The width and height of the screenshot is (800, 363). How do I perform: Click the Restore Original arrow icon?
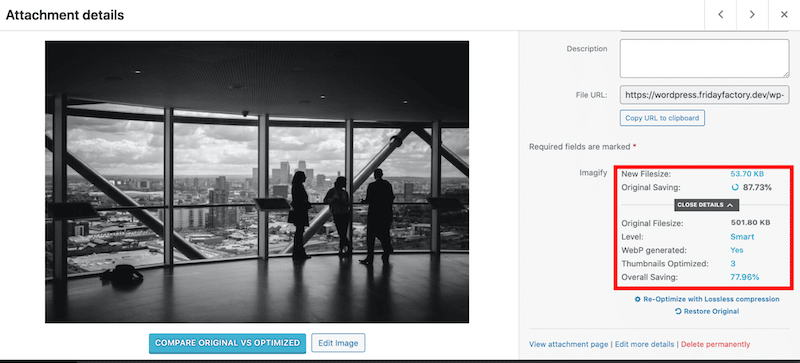click(x=678, y=311)
